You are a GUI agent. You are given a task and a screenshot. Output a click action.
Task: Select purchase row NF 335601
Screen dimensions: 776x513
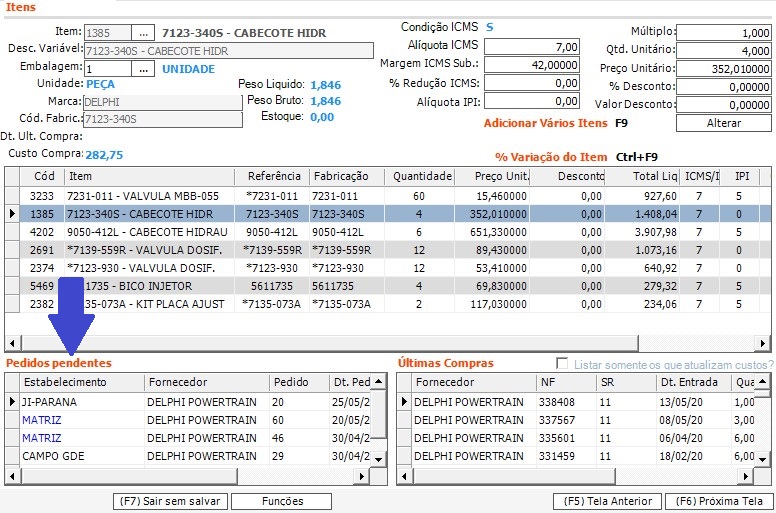point(576,438)
